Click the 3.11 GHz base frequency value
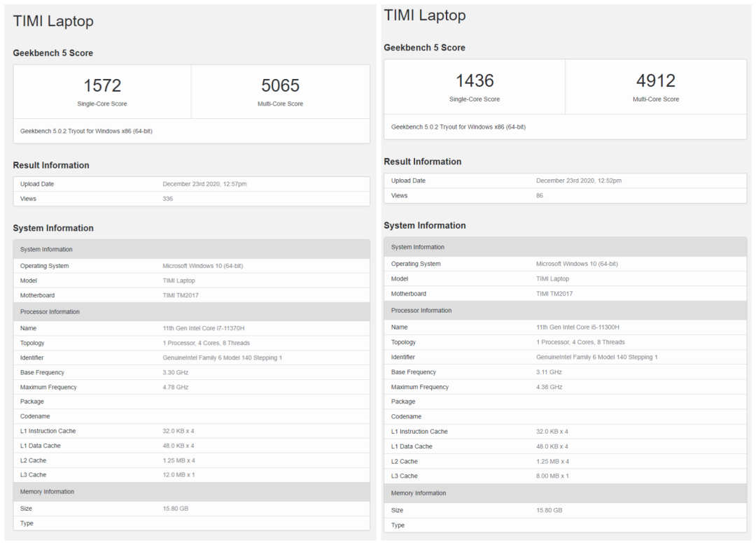 [549, 372]
